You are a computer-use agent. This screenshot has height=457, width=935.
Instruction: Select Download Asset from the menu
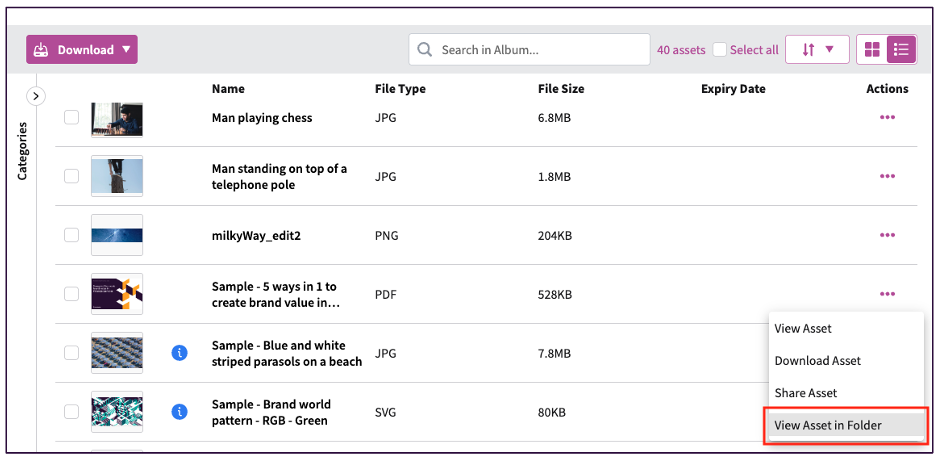[x=817, y=361]
